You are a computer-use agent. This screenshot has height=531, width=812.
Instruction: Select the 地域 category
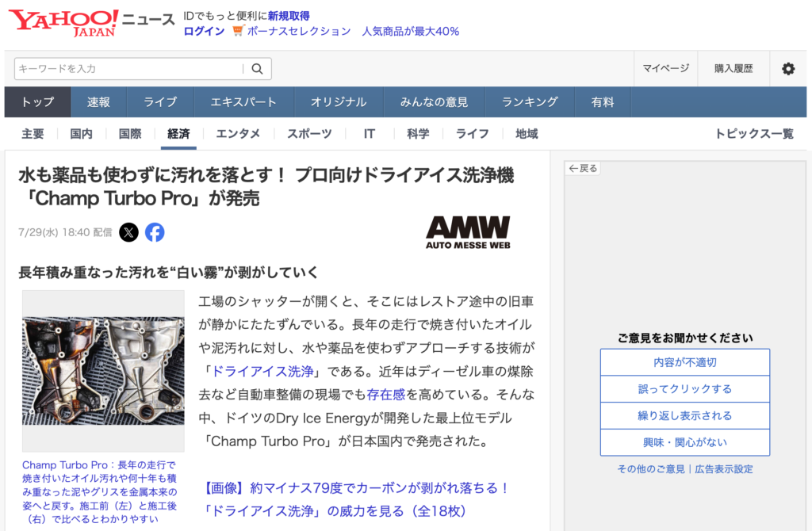pyautogui.click(x=527, y=134)
